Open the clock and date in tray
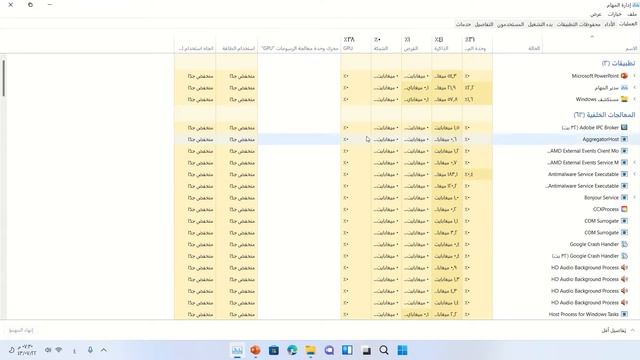The image size is (640, 360). coord(27,350)
